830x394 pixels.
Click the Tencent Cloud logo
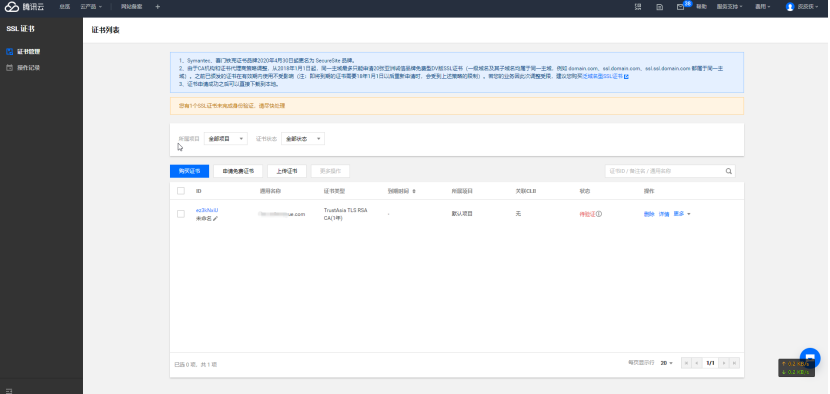(24, 7)
